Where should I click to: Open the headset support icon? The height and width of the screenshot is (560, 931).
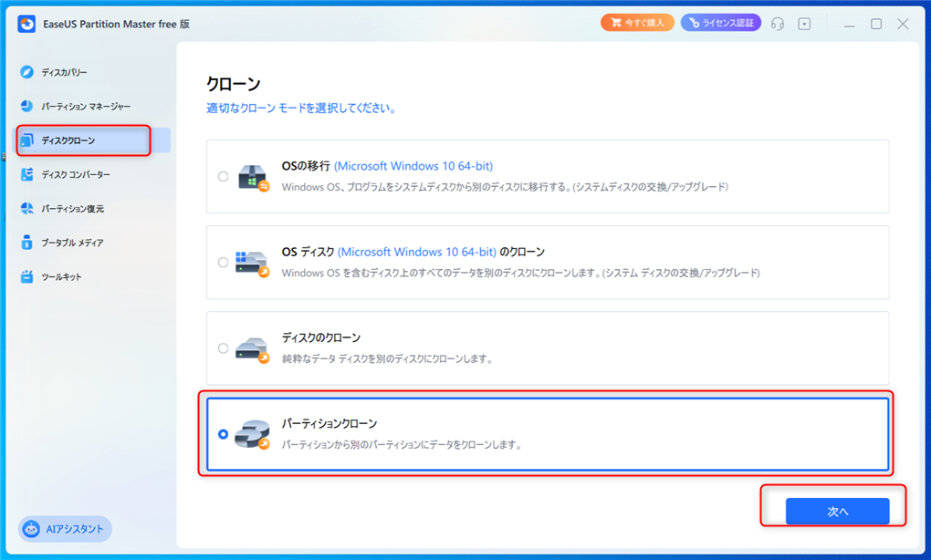coord(778,24)
